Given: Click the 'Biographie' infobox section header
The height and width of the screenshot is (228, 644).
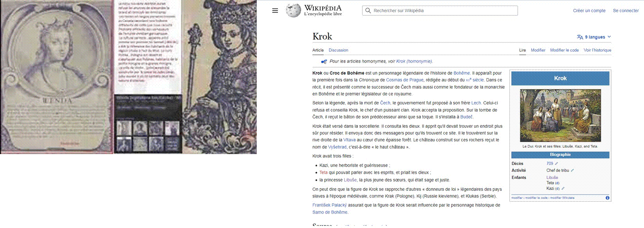Looking at the screenshot, I should click(560, 155).
